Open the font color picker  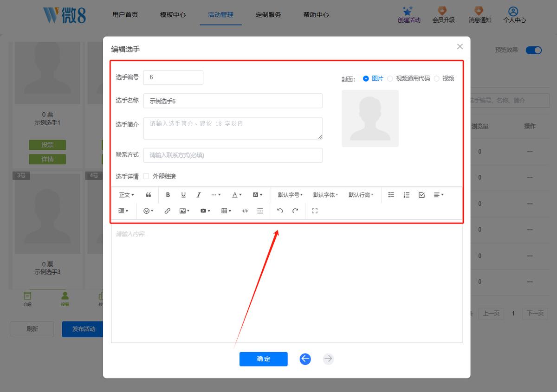click(x=237, y=195)
